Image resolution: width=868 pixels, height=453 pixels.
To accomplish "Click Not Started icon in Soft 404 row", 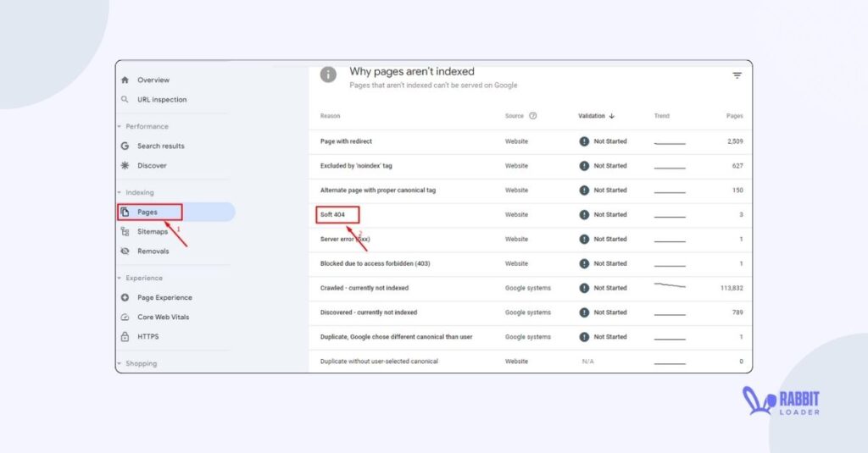I will (x=584, y=214).
